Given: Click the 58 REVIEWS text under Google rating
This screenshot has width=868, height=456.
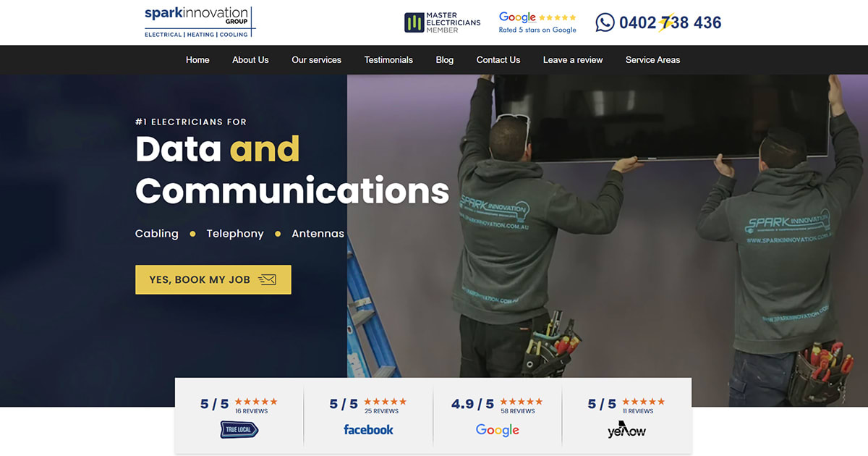Looking at the screenshot, I should (x=518, y=410).
